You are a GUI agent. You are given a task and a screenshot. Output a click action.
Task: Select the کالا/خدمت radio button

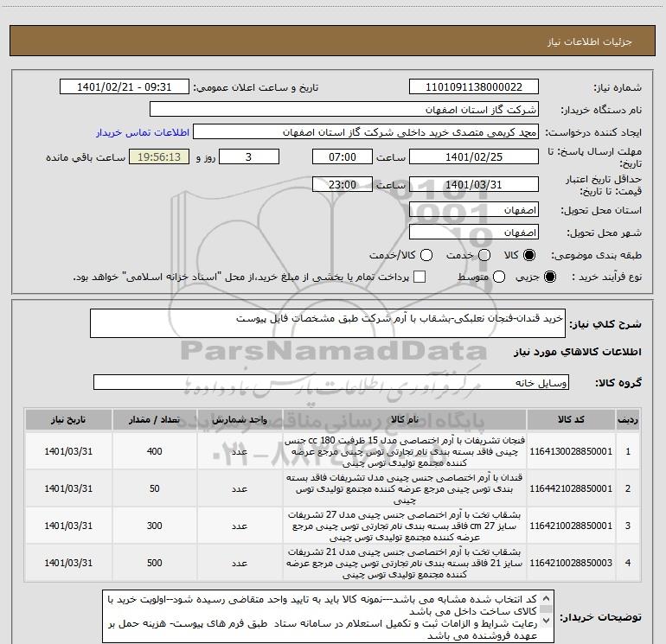click(426, 255)
